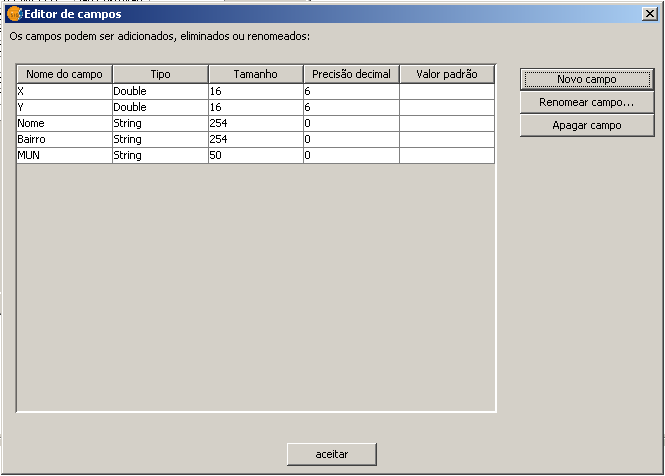
Task: Select the Y field row
Action: [x=64, y=107]
